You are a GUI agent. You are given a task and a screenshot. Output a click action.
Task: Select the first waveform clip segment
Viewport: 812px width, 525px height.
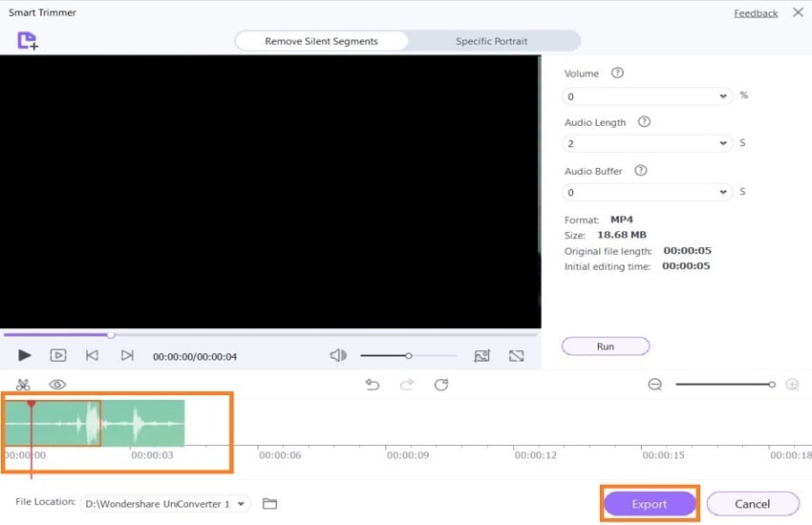(x=53, y=423)
